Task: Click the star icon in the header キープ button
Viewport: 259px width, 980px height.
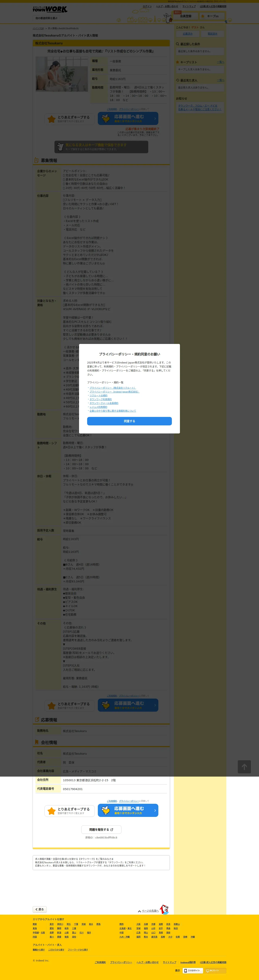Action: tap(203, 16)
